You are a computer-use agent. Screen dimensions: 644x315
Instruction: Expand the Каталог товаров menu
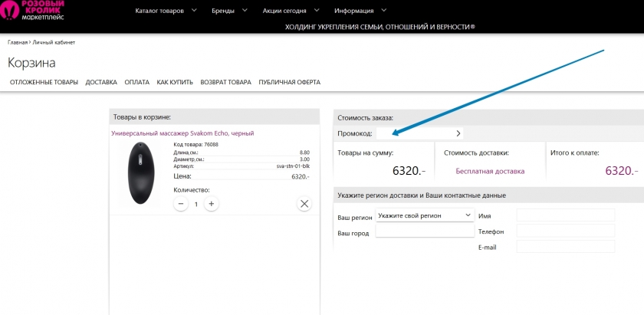(x=166, y=11)
